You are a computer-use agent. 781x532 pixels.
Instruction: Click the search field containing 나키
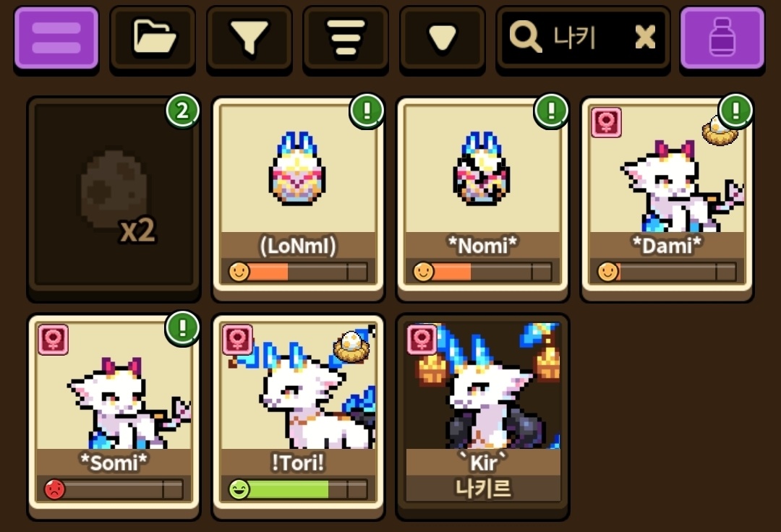[x=583, y=38]
